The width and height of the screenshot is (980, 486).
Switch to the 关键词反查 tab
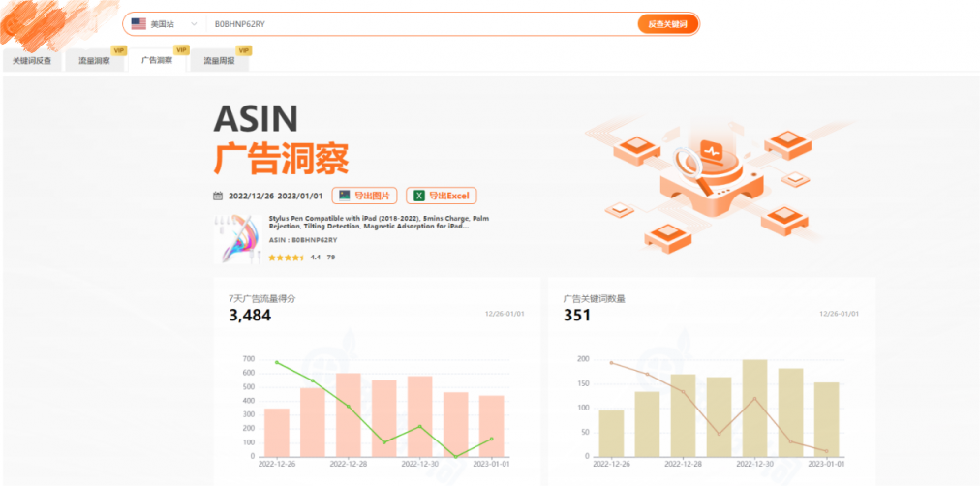tap(32, 61)
